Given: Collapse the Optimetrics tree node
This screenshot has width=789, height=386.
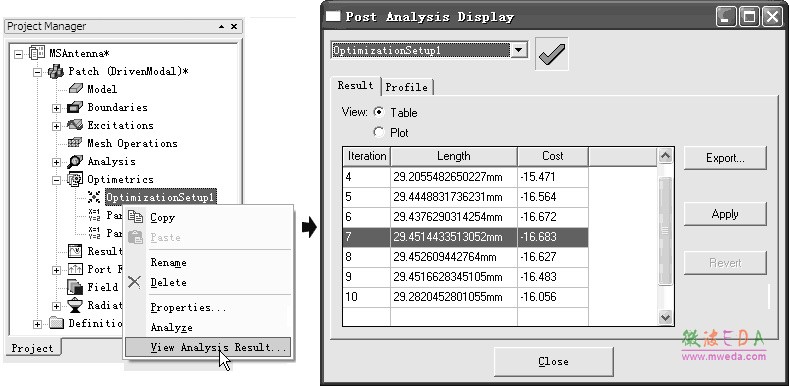Looking at the screenshot, I should click(x=56, y=180).
